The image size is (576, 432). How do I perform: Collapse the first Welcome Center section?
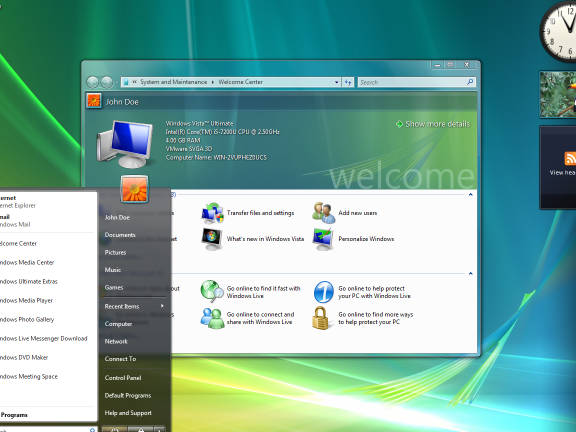tap(471, 194)
